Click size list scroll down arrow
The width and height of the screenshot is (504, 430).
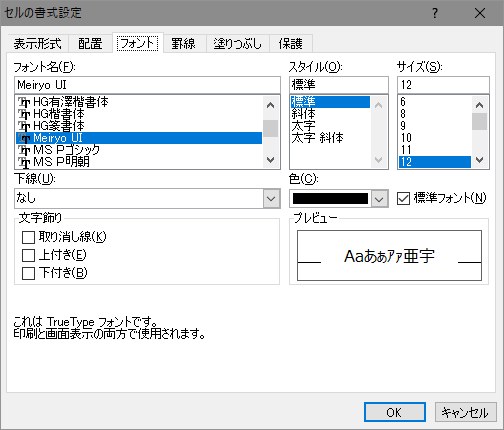coord(480,160)
